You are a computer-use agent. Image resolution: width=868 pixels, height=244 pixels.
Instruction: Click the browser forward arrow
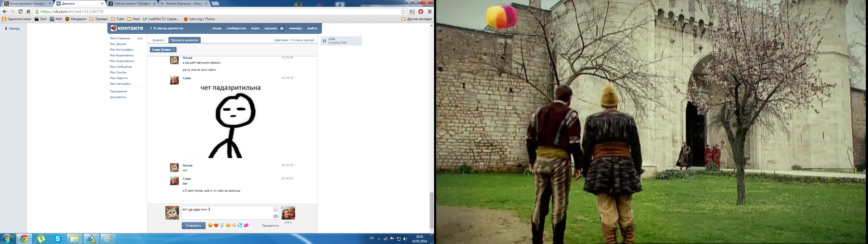click(12, 11)
